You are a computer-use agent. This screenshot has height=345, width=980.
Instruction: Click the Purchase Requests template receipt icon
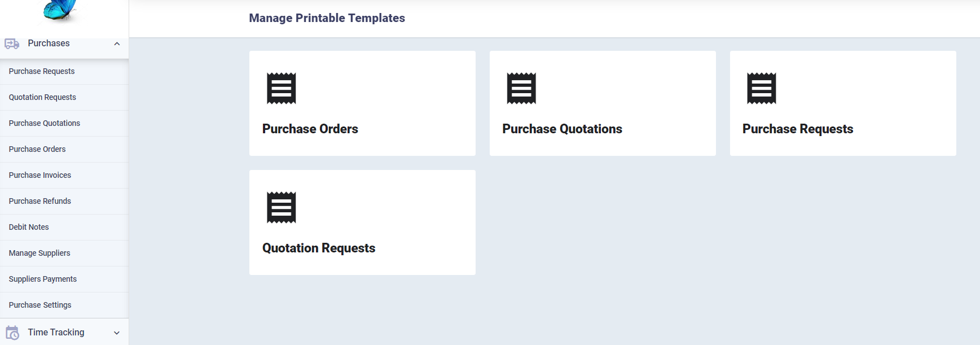pyautogui.click(x=761, y=88)
